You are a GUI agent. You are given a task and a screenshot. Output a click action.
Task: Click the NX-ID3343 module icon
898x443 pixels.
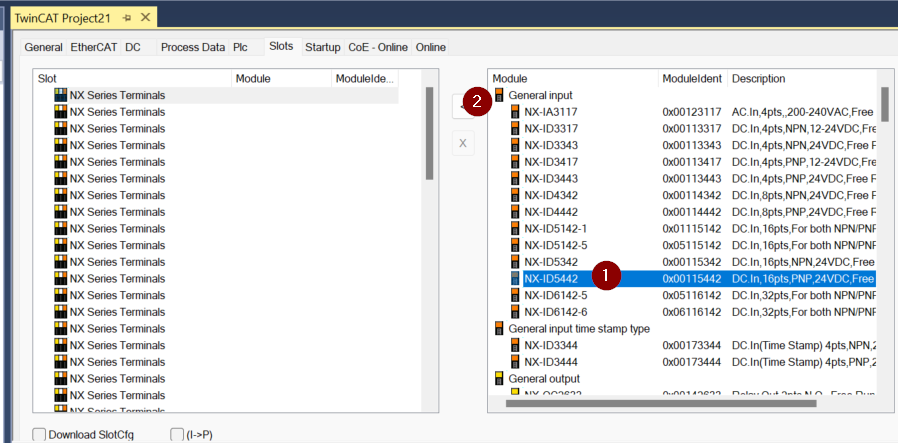(515, 145)
